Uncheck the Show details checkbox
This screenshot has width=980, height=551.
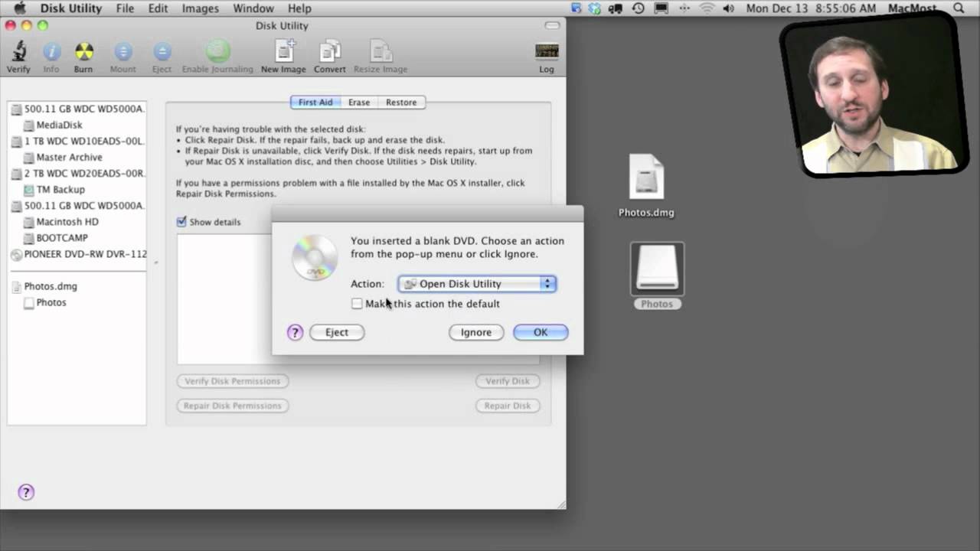point(181,222)
